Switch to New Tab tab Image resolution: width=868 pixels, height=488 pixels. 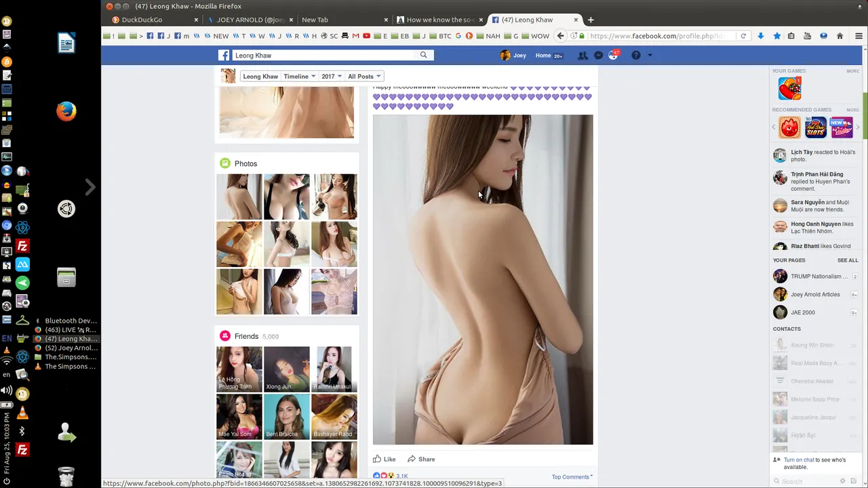pyautogui.click(x=344, y=20)
